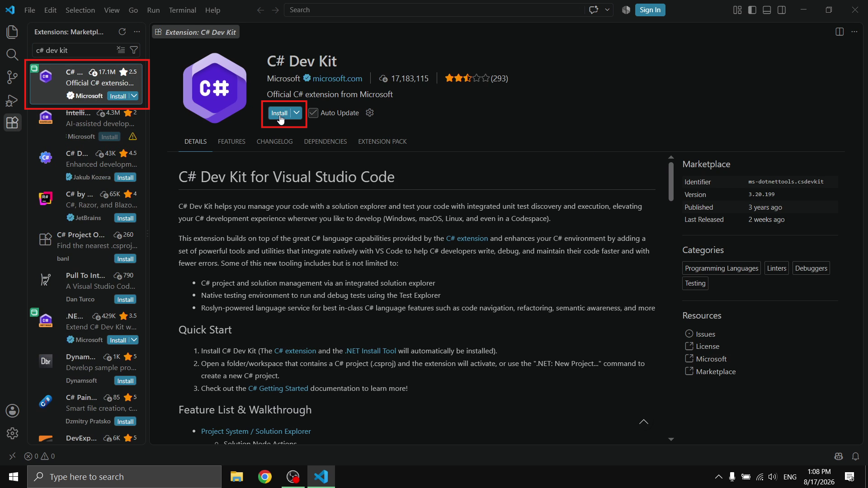This screenshot has width=868, height=488.
Task: Open the File menu
Action: [30, 10]
